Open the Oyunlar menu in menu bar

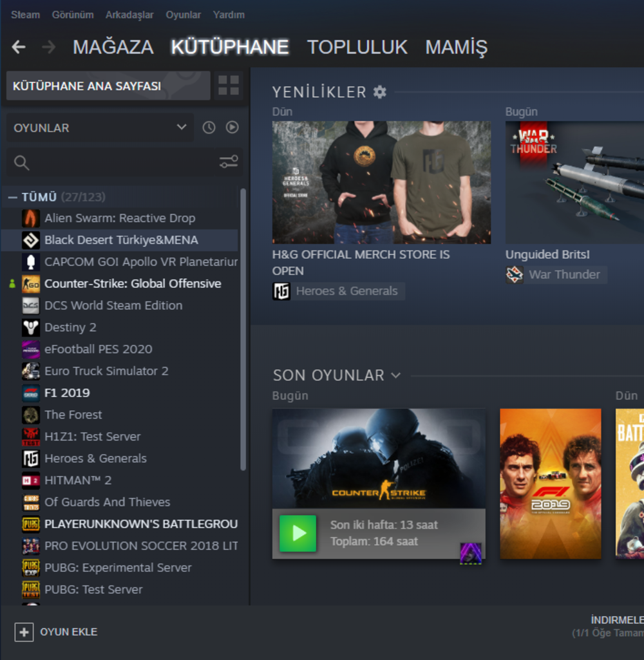[183, 15]
